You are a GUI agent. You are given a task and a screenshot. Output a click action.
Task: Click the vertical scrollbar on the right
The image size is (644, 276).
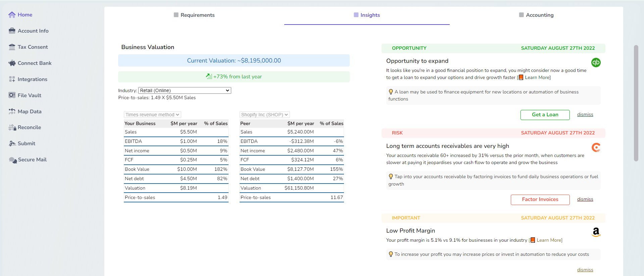(636, 103)
